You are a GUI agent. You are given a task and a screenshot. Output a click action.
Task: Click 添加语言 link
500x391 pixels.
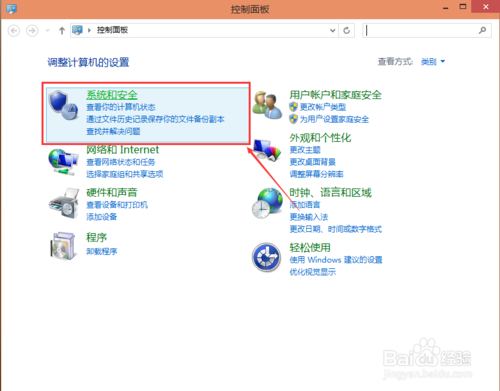[305, 205]
